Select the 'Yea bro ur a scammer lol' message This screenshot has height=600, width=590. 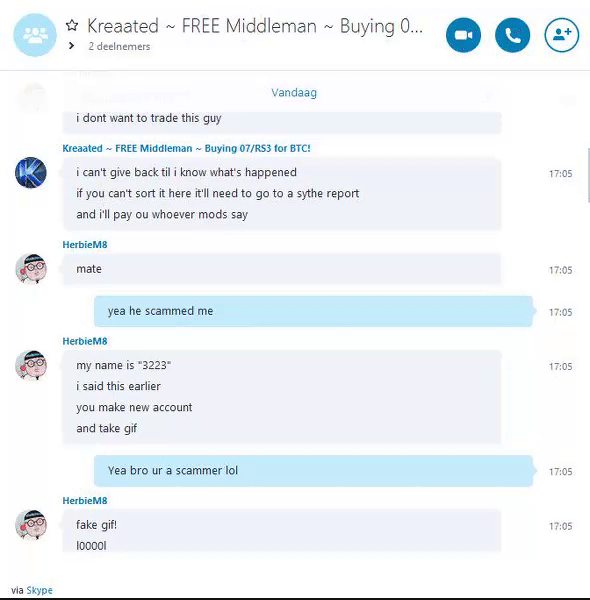[313, 471]
